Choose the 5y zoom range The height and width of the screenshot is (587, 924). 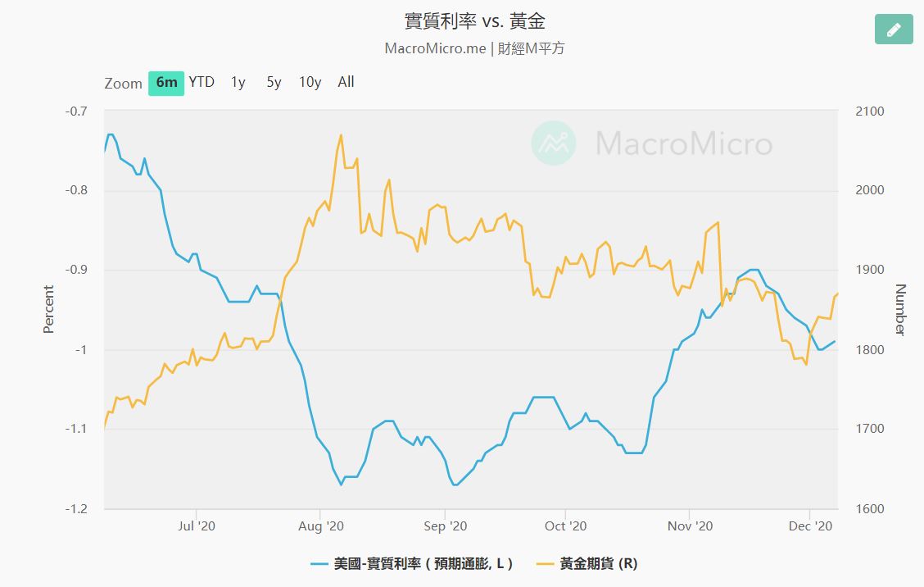[274, 82]
